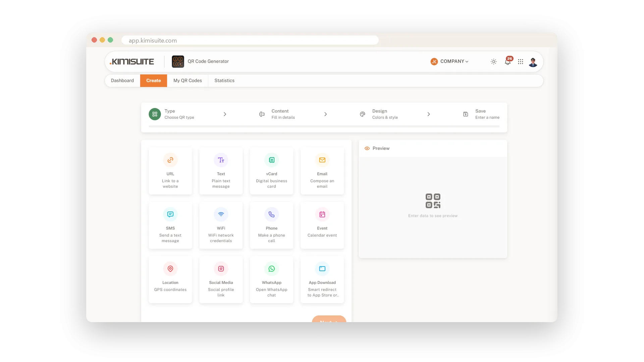Click the Type step label
This screenshot has width=644, height=362.
coord(170,111)
